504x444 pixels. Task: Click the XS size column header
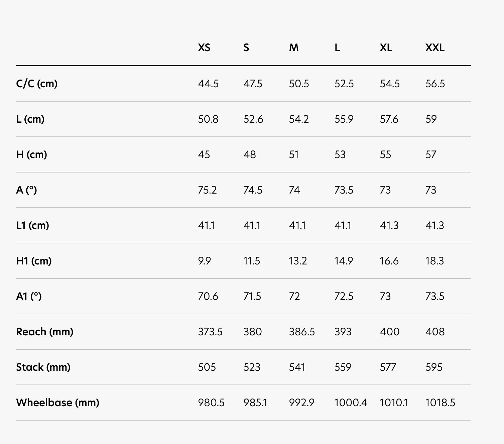coord(204,48)
